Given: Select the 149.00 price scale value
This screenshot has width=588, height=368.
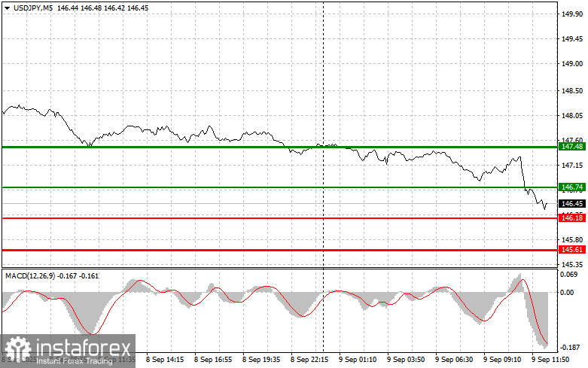Looking at the screenshot, I should (572, 64).
